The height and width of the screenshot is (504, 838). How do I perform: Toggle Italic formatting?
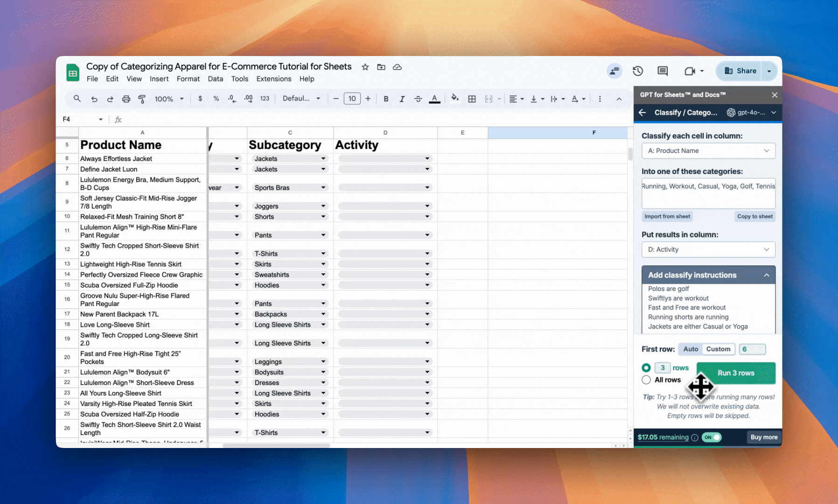tap(402, 99)
